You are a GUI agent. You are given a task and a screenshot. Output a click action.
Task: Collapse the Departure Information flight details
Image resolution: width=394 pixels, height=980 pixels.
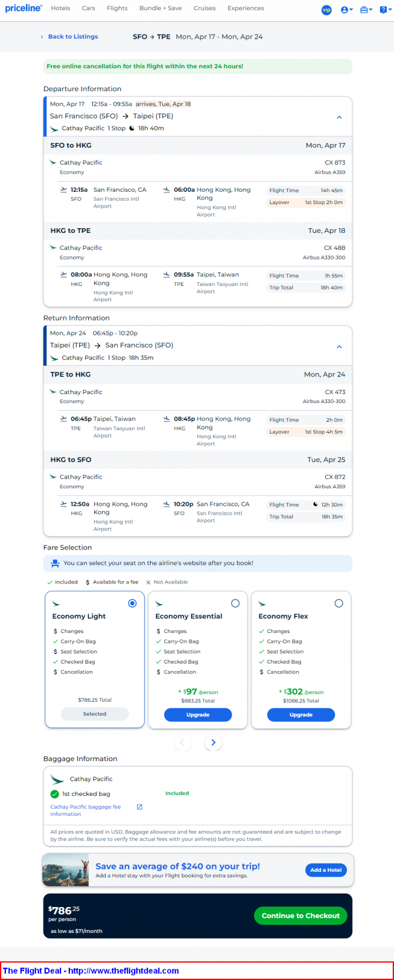point(339,117)
